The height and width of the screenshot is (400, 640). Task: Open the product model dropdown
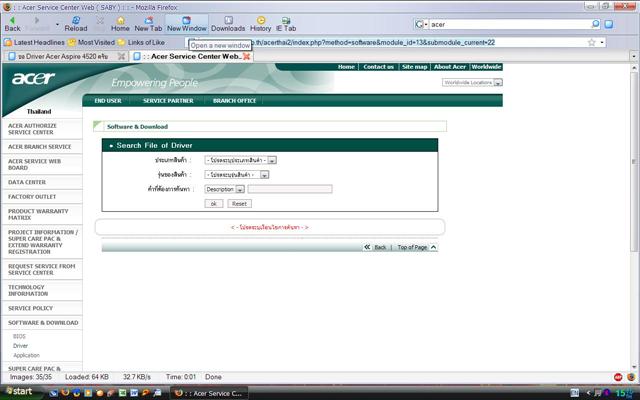[x=237, y=175]
